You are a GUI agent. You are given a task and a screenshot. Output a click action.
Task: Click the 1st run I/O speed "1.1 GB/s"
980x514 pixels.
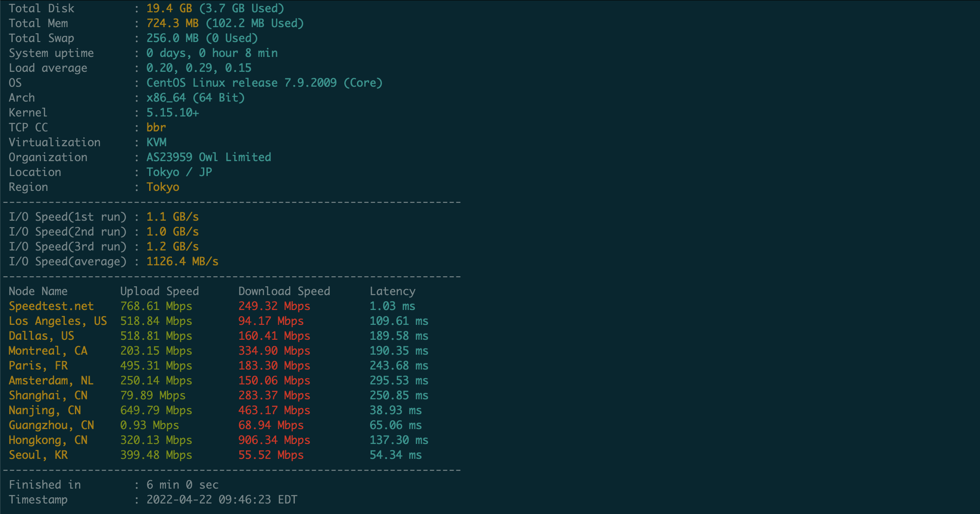pyautogui.click(x=172, y=217)
